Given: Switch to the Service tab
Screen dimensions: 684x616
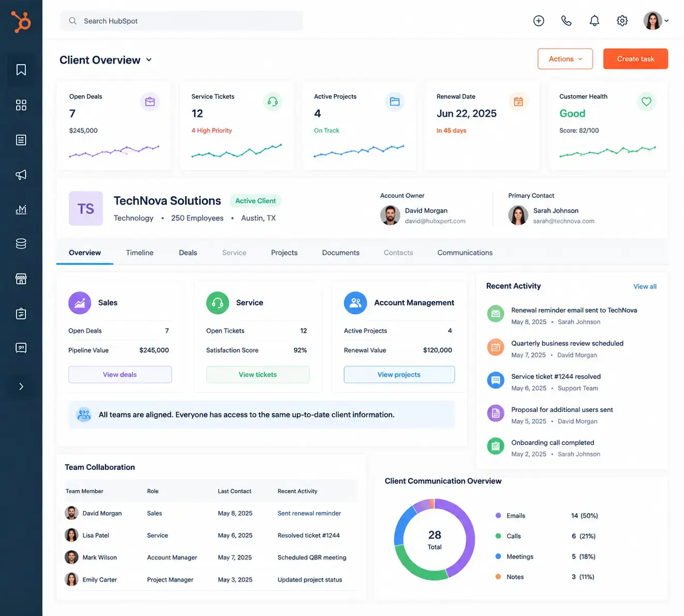Looking at the screenshot, I should [x=234, y=253].
